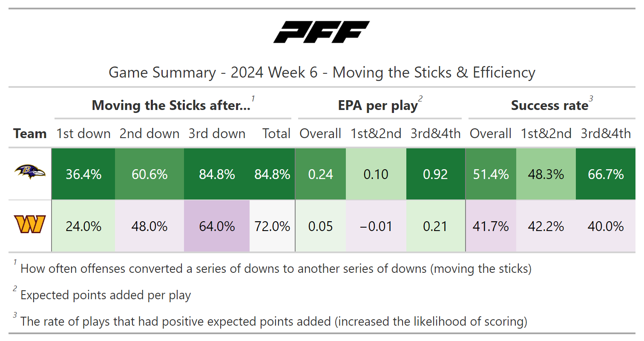This screenshot has width=644, height=341.
Task: Click the PFF logo at top
Action: (322, 32)
